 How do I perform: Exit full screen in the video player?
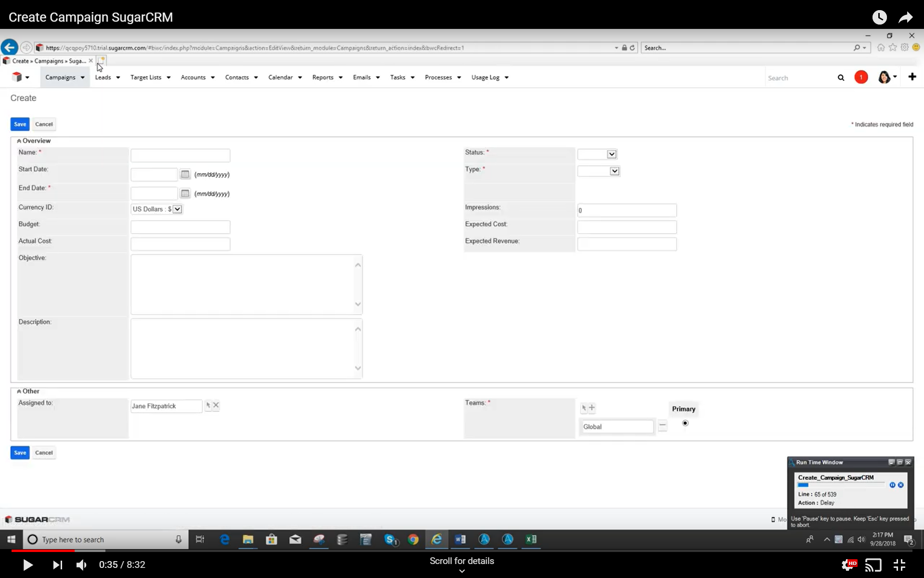[x=899, y=565]
